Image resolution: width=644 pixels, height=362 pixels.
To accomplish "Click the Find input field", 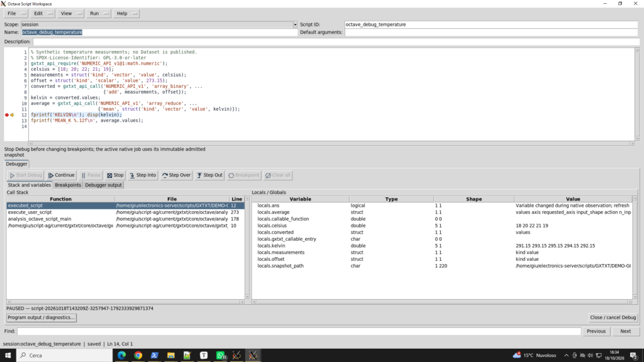I will tap(299, 331).
